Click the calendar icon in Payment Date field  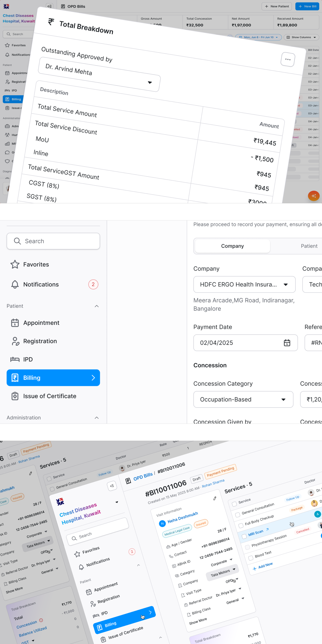click(x=287, y=343)
